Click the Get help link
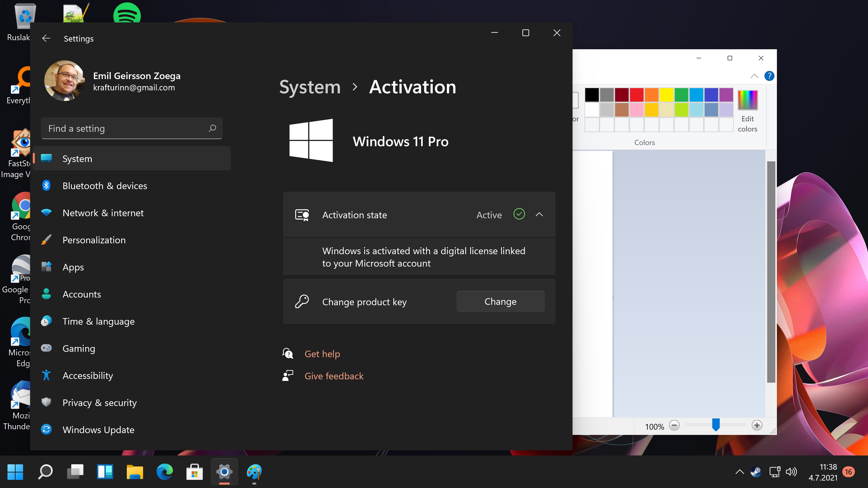The height and width of the screenshot is (488, 868). [323, 353]
